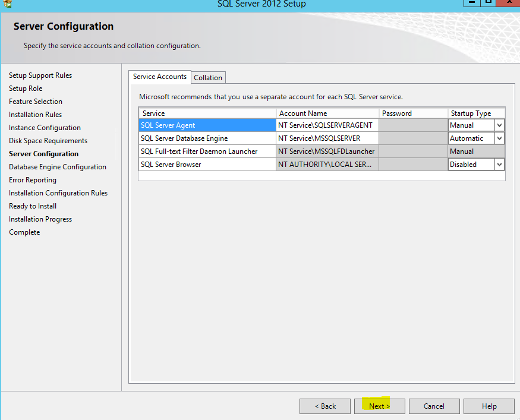This screenshot has height=420, width=520.
Task: Click Server Configuration step in sidebar
Action: (x=44, y=154)
